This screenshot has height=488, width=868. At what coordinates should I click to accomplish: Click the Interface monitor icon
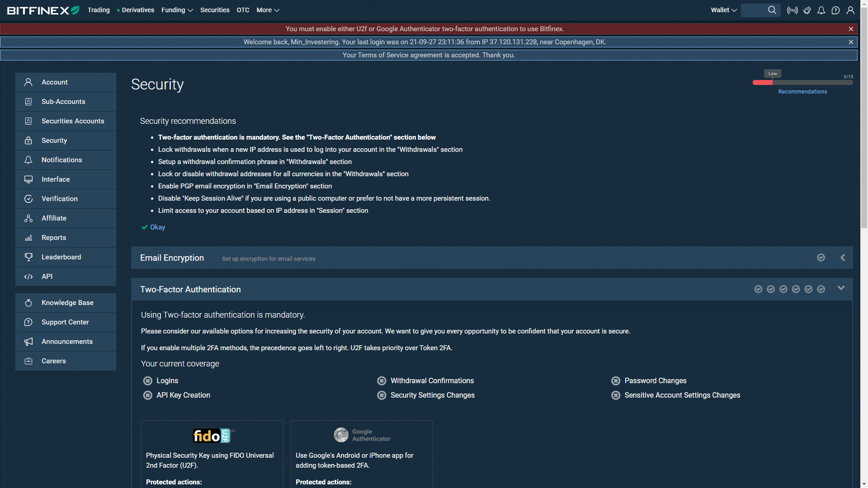[28, 179]
